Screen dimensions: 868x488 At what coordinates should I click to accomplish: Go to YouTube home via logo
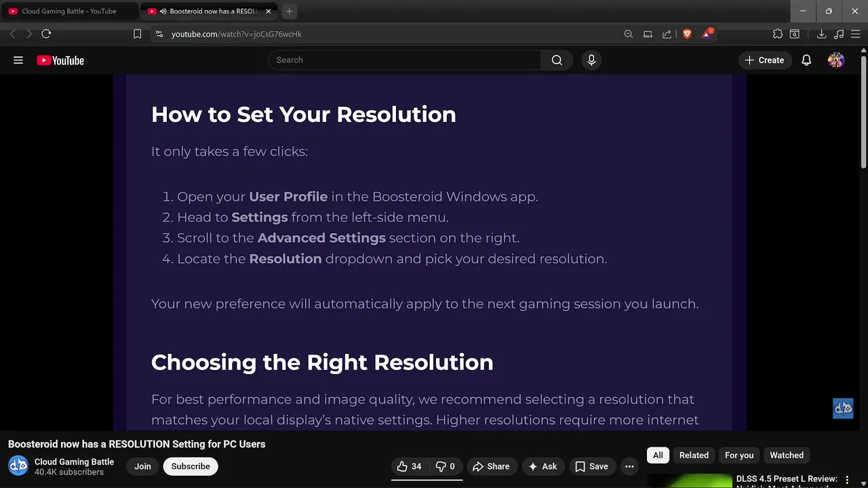point(60,60)
